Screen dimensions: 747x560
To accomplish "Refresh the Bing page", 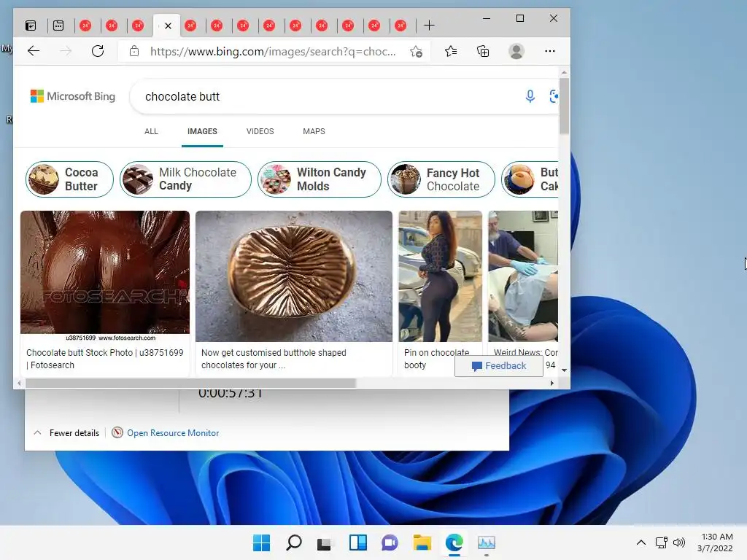I will [x=98, y=51].
